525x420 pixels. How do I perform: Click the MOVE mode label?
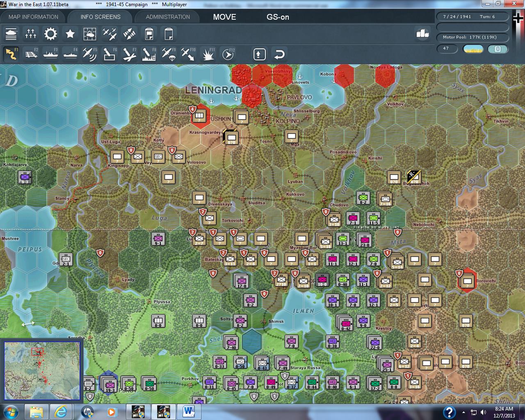pos(224,17)
